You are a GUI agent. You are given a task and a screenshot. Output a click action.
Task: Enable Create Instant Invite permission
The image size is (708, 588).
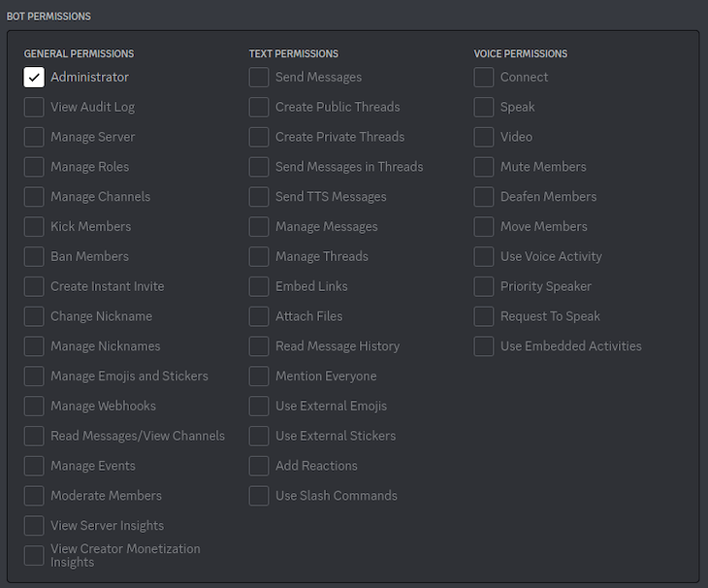tap(34, 286)
